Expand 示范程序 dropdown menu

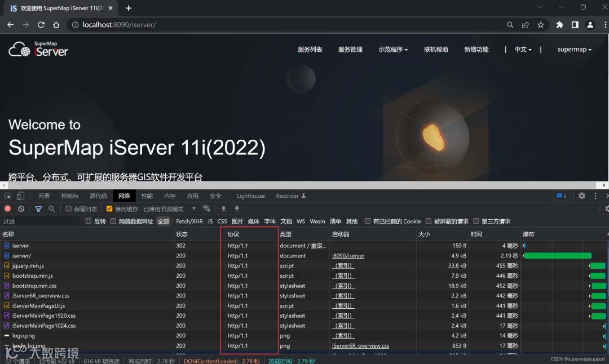tap(393, 49)
